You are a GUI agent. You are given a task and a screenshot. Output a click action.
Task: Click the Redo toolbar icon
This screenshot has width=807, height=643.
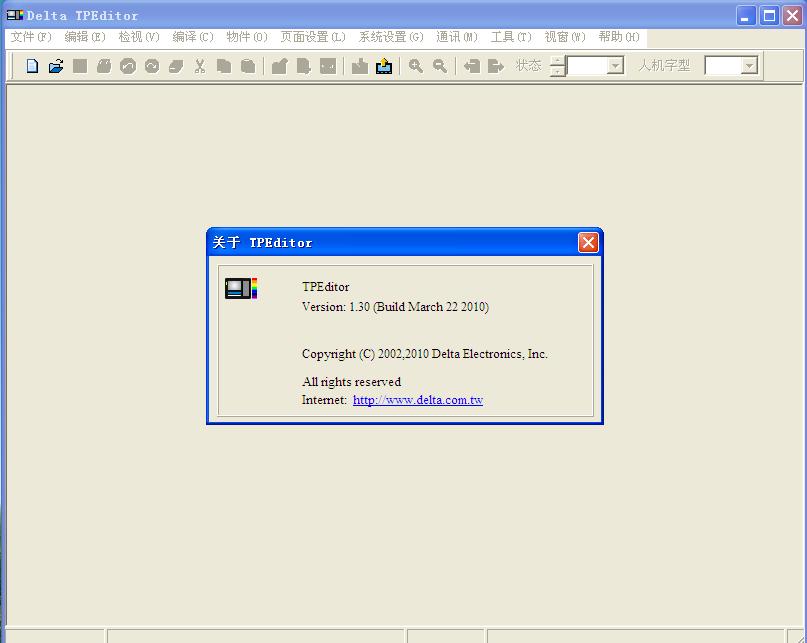click(152, 66)
